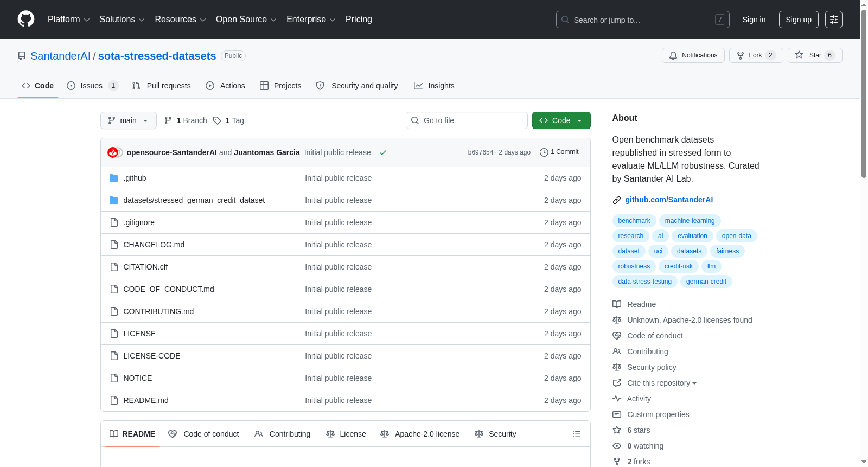Switch to the Pull requests tab
The width and height of the screenshot is (868, 467).
click(x=162, y=86)
